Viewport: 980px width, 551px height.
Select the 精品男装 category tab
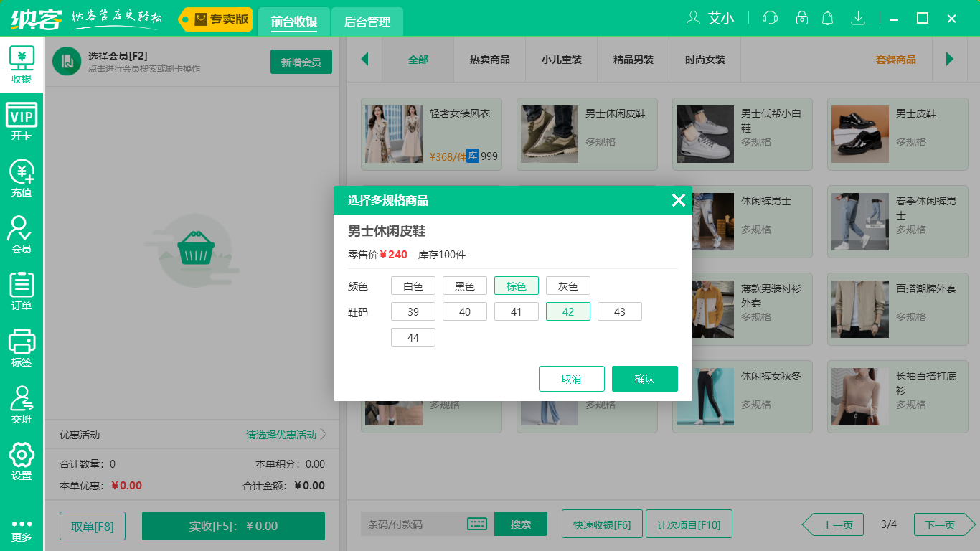click(x=633, y=60)
